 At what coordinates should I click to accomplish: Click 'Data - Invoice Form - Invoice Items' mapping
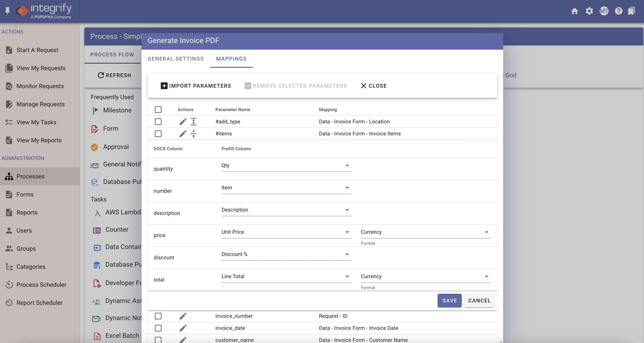pos(360,134)
